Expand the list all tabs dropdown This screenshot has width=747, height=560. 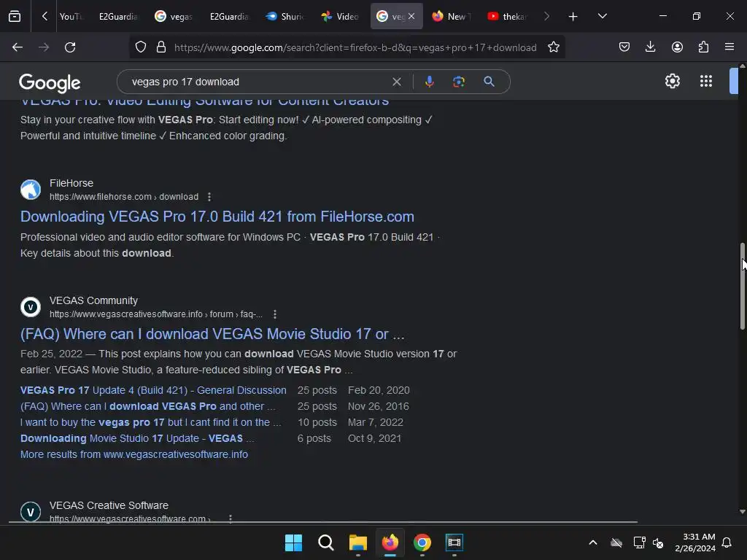[x=602, y=16]
